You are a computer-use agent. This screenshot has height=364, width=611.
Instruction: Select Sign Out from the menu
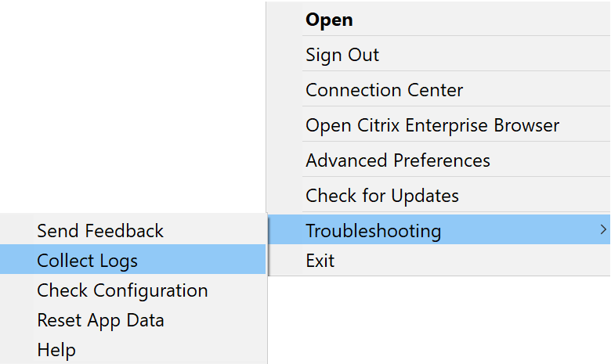point(342,55)
